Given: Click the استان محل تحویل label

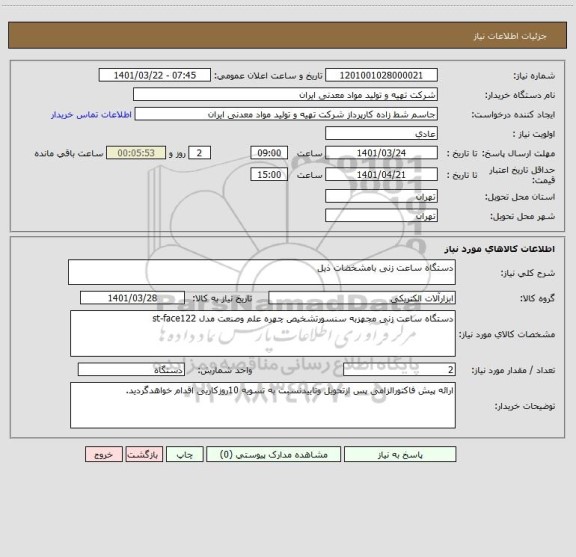Looking at the screenshot, I should 520,197.
